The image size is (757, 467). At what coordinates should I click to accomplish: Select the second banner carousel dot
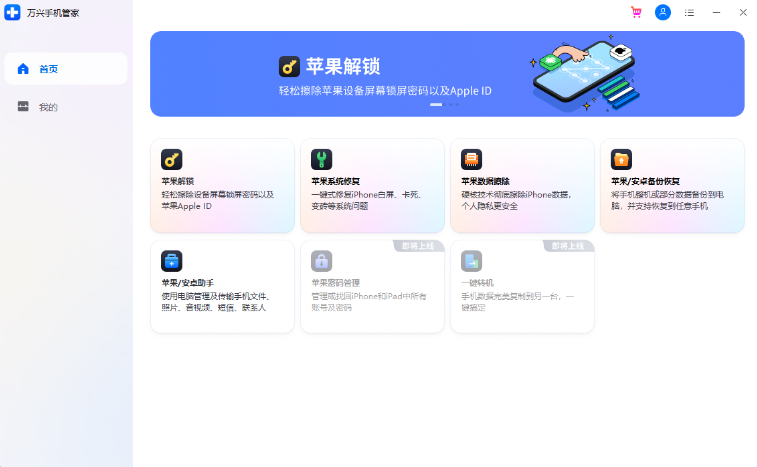pos(451,104)
